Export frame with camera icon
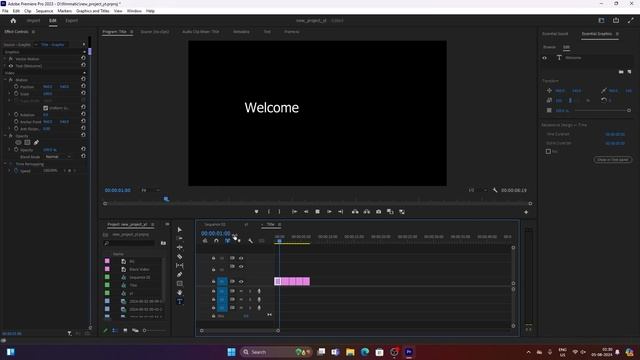 pos(378,212)
